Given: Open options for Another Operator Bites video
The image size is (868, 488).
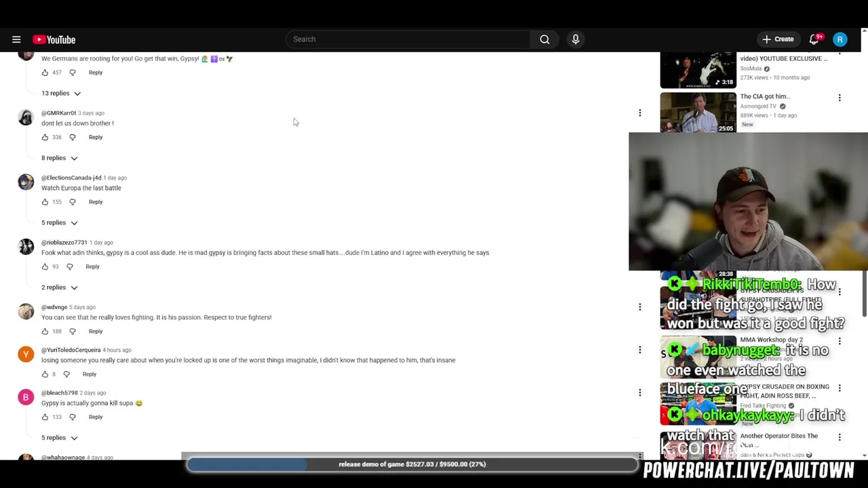Looking at the screenshot, I should pos(840,437).
